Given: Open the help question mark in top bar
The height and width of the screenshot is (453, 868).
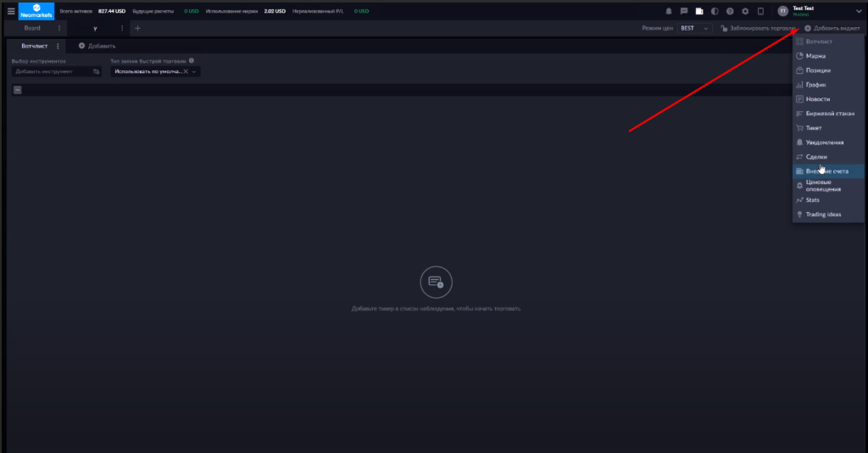Looking at the screenshot, I should (730, 11).
